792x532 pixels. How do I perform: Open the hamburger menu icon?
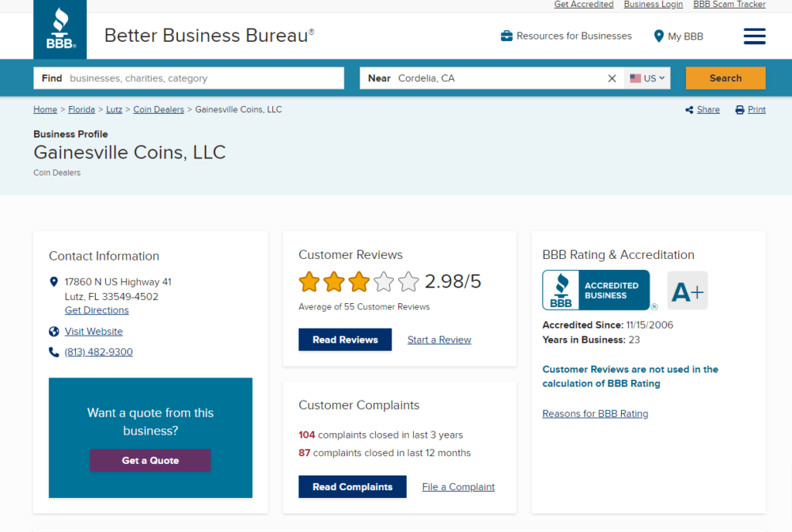754,36
